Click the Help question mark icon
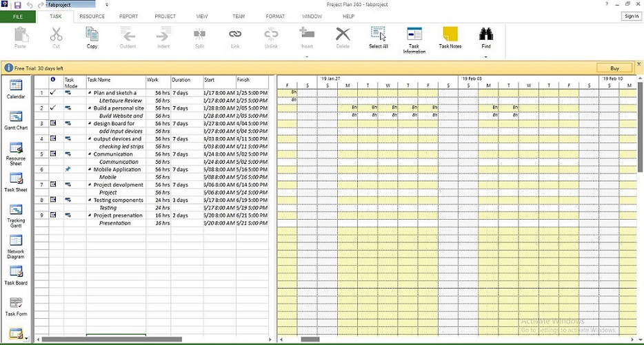The width and height of the screenshot is (644, 345). [x=607, y=4]
